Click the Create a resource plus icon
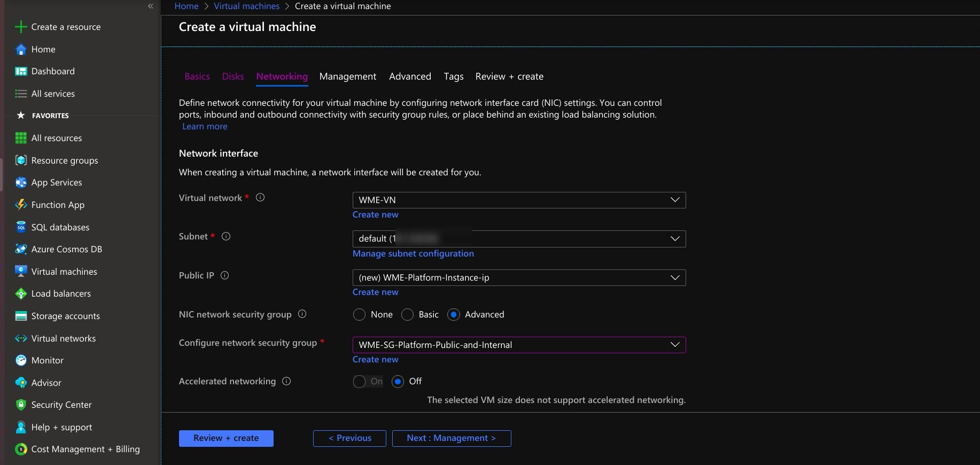 click(x=21, y=27)
